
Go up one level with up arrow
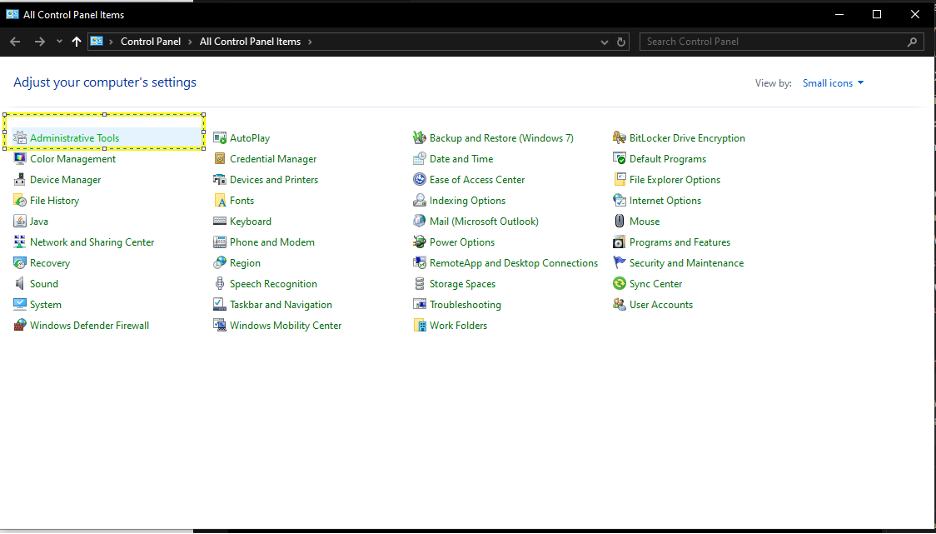[76, 42]
